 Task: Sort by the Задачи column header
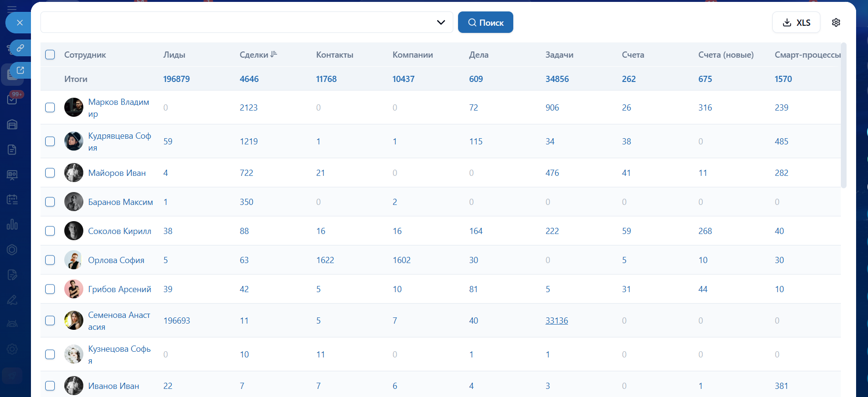click(559, 55)
